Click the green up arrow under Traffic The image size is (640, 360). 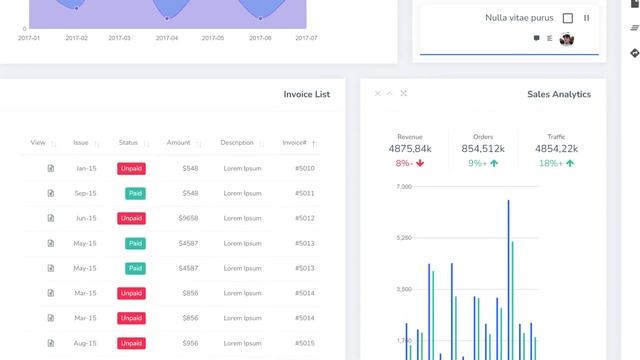(x=570, y=163)
